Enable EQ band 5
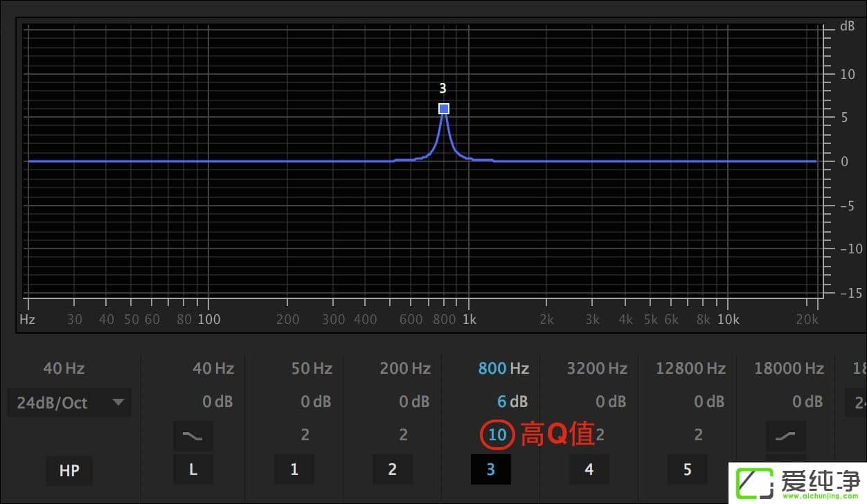The width and height of the screenshot is (867, 504). tap(688, 469)
